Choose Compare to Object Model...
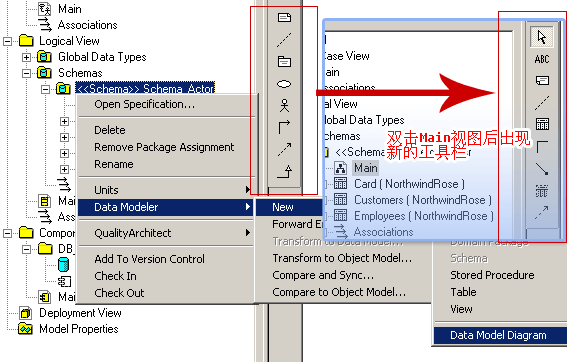 coord(342,292)
